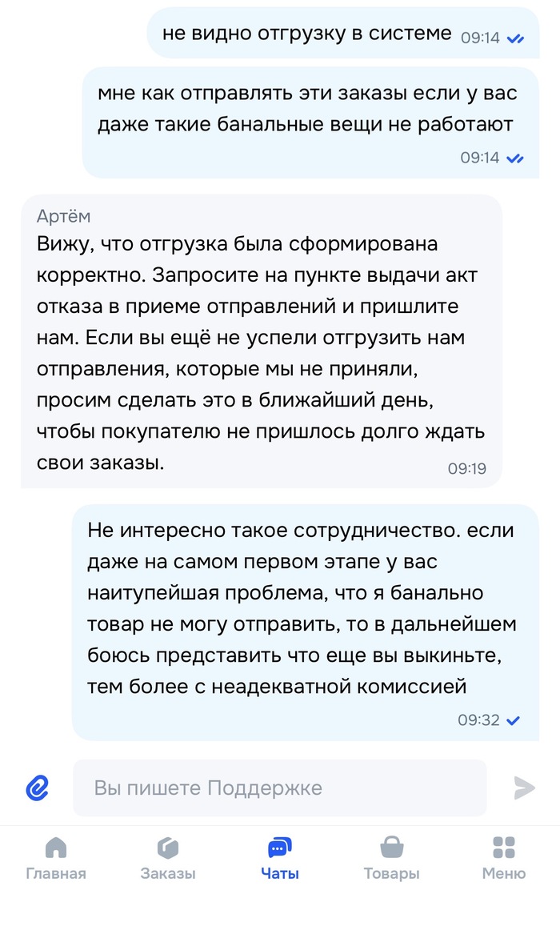The height and width of the screenshot is (926, 560).
Task: Tap the Заказы box icon
Action: click(168, 847)
